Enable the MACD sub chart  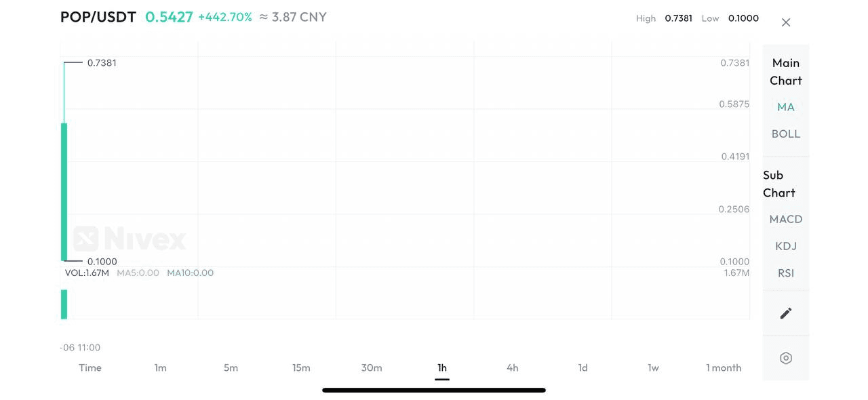[786, 219]
